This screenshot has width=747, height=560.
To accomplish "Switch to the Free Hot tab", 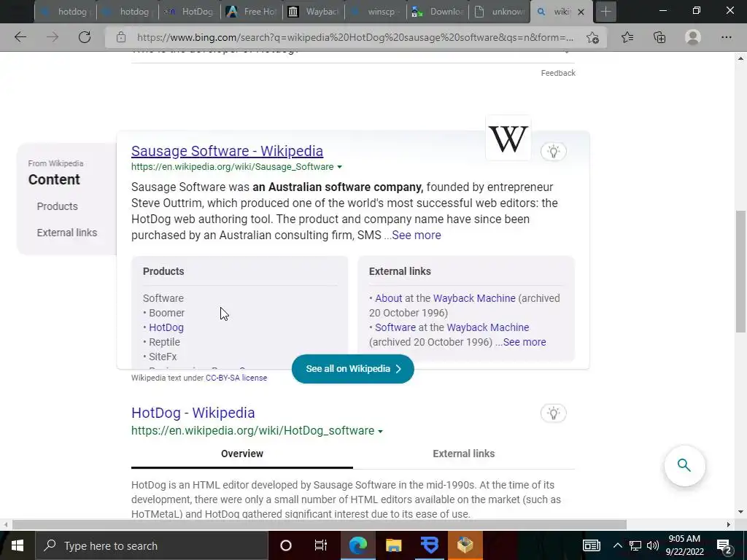I will (x=252, y=12).
